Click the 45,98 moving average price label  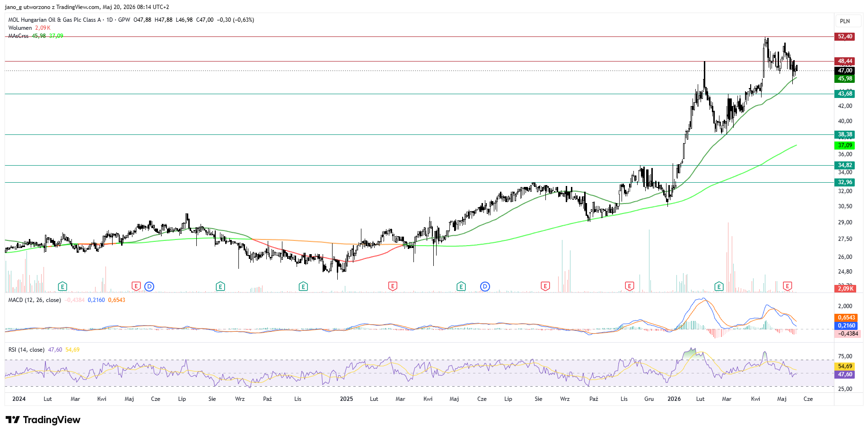[x=845, y=79]
